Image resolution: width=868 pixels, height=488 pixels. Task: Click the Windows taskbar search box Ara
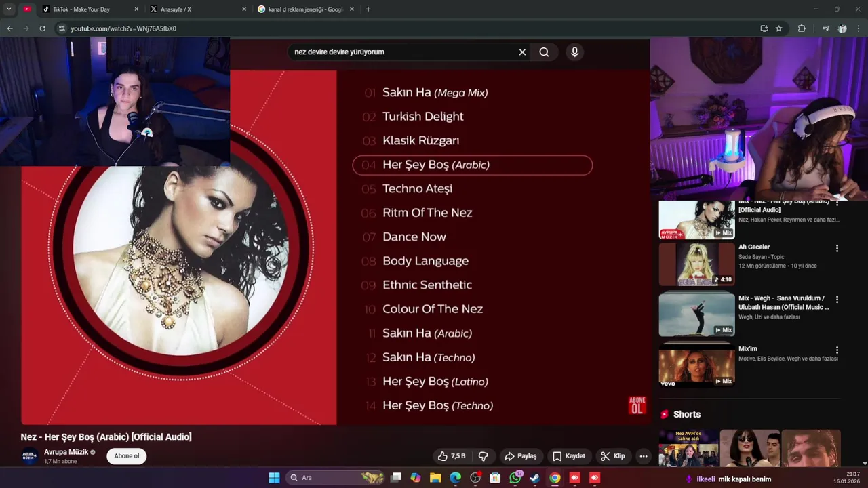[x=334, y=478]
